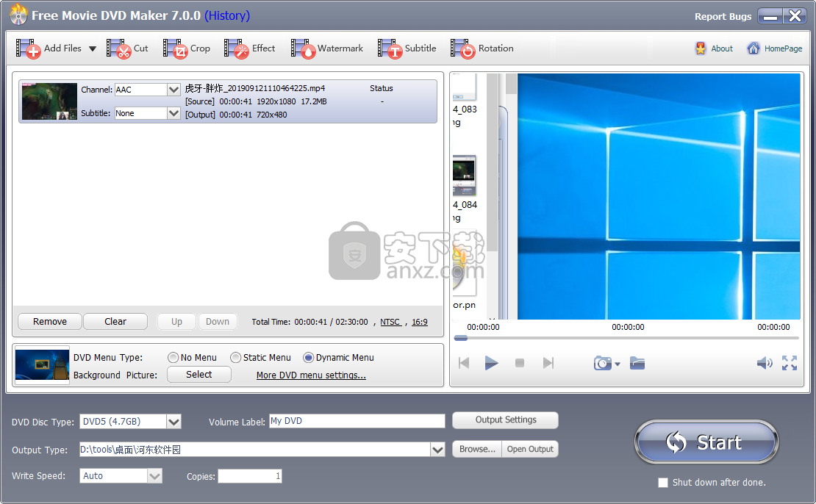Click More DVD menu settings link
Viewport: 816px width, 504px height.
tap(310, 375)
